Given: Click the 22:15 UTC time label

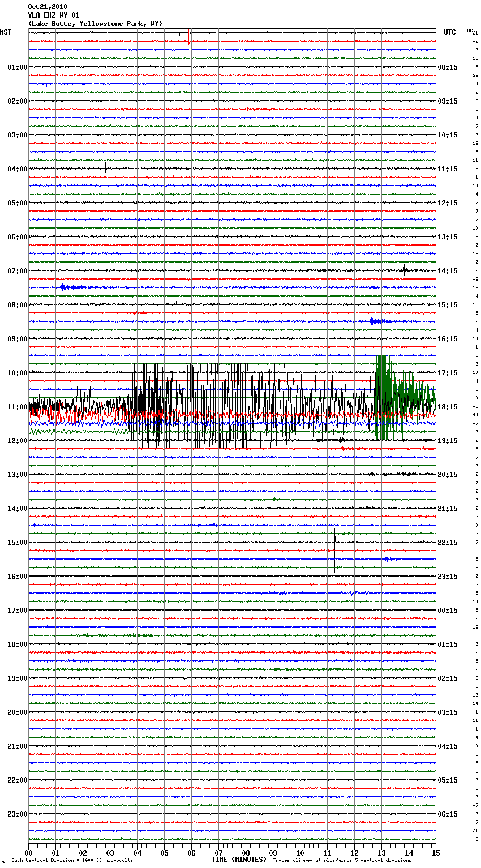Looking at the screenshot, I should (x=448, y=543).
